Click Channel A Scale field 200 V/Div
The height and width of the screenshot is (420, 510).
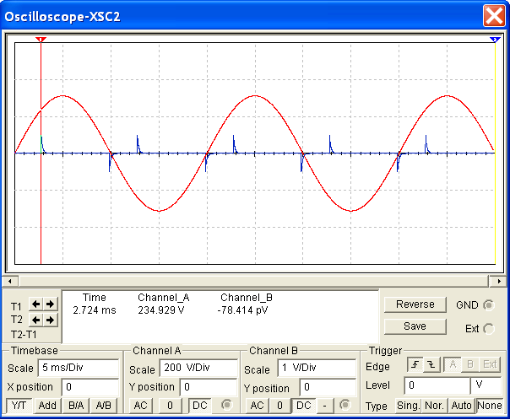[x=199, y=369]
